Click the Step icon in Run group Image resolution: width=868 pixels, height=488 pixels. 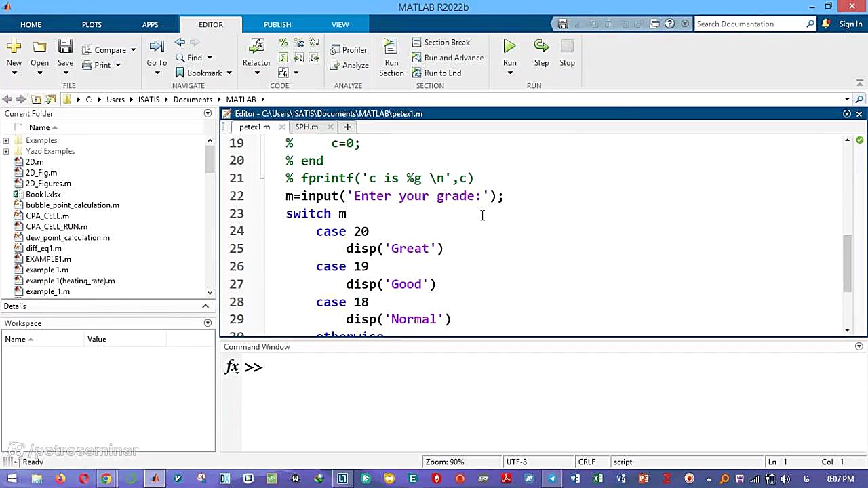tap(541, 47)
